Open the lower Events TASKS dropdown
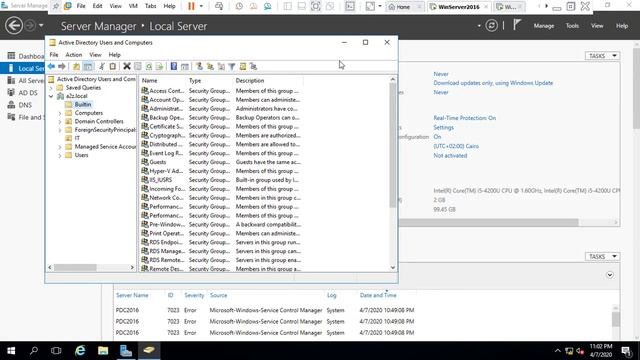640x360 pixels. [602, 256]
